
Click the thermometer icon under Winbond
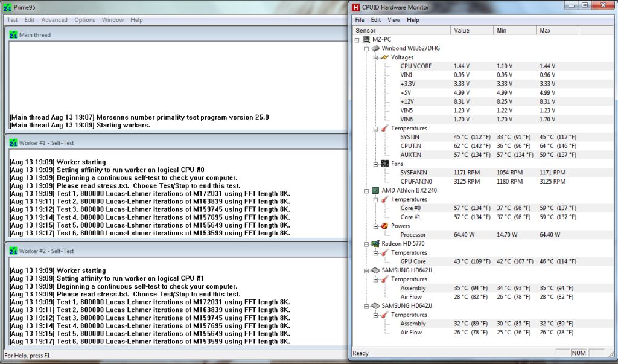pos(384,128)
